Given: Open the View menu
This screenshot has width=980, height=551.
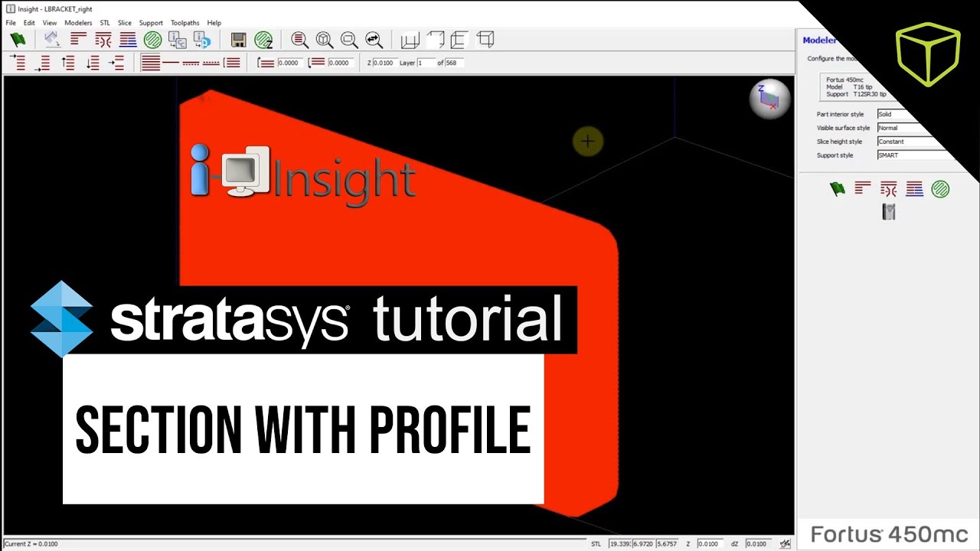Looking at the screenshot, I should pyautogui.click(x=50, y=23).
